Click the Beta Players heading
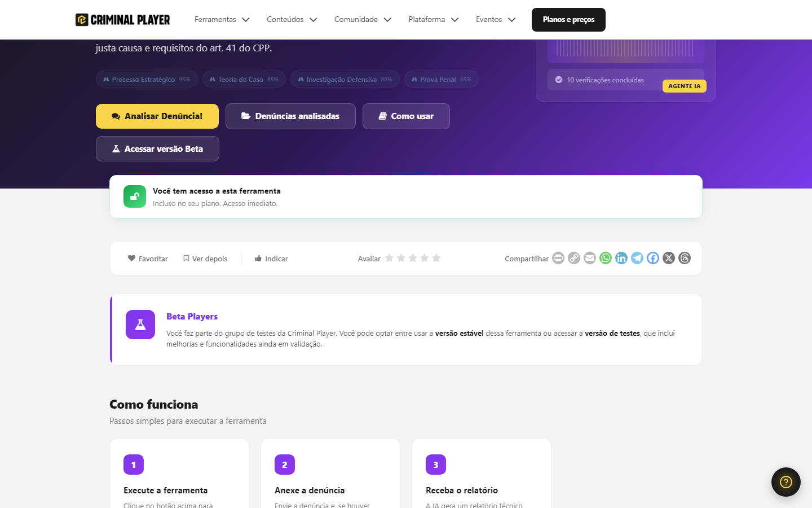Screen dimensions: 812x508 [192, 317]
